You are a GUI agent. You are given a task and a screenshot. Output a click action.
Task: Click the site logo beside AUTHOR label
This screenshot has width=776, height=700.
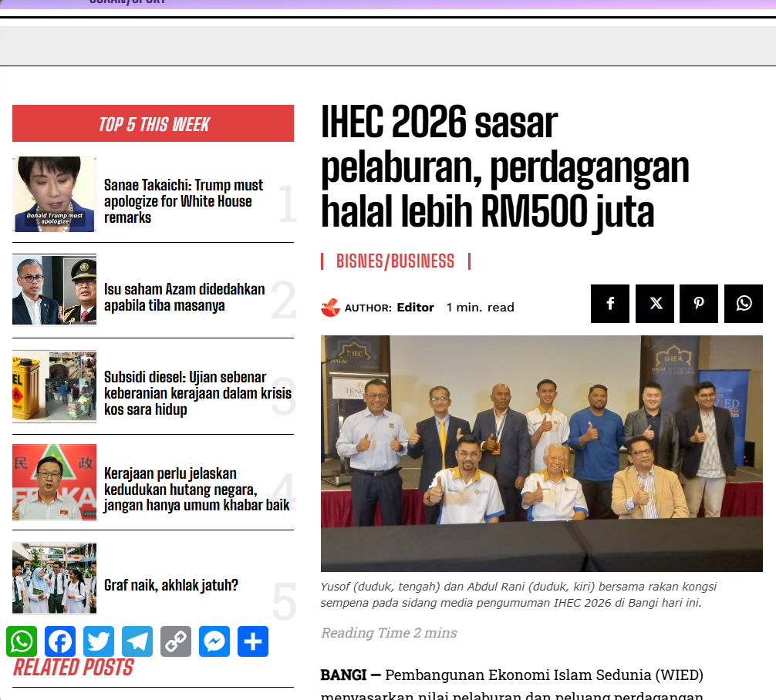[x=332, y=306]
